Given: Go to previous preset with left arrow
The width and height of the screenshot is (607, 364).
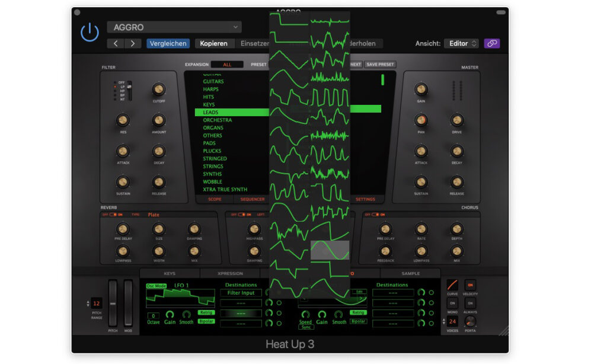Looking at the screenshot, I should pos(116,43).
